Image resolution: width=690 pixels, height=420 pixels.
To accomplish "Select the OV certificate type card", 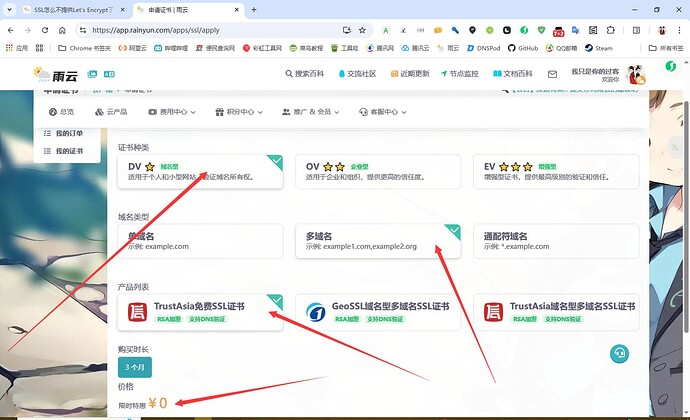I will click(x=378, y=172).
